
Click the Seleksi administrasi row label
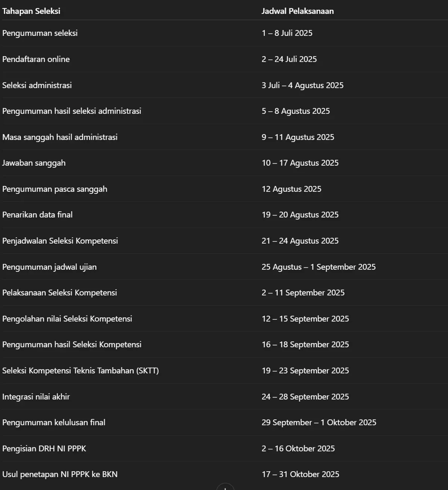click(37, 85)
